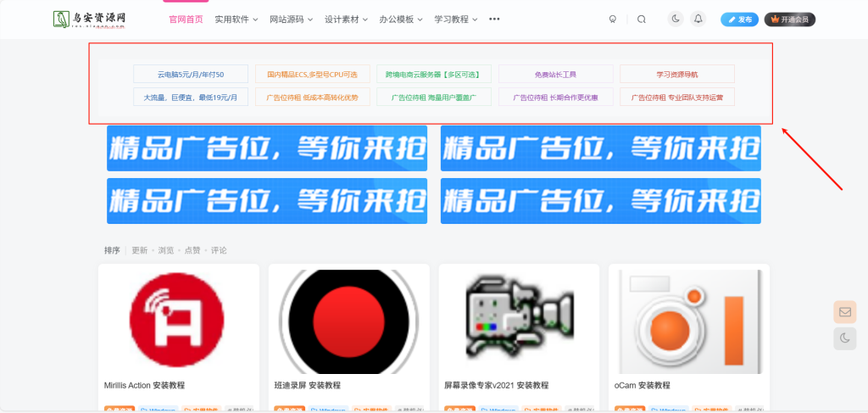Open the 屏幕录像专家 camera thumbnail
The image size is (868, 413).
tap(519, 321)
